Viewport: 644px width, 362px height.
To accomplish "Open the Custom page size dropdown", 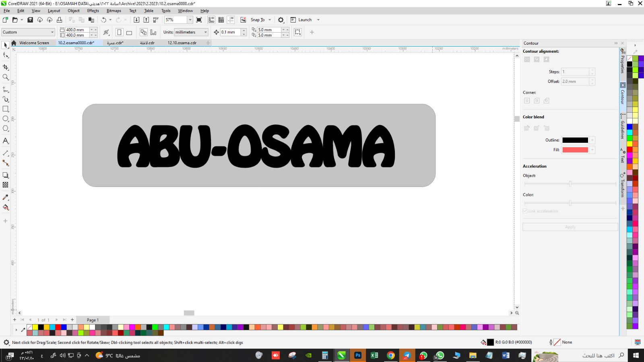I will pyautogui.click(x=52, y=32).
